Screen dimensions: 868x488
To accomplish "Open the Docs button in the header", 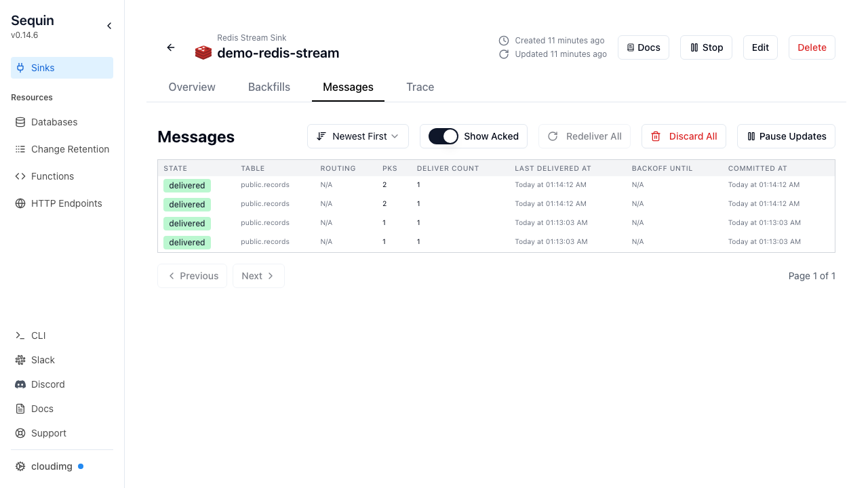I will 644,47.
